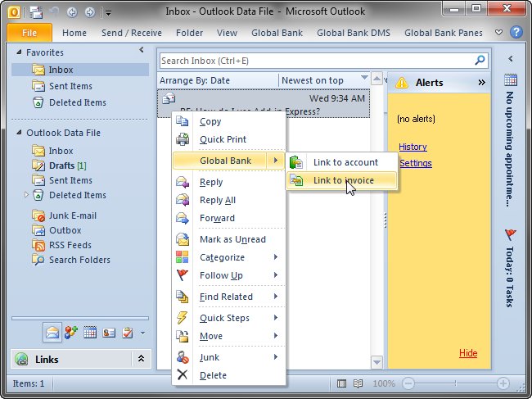The height and width of the screenshot is (399, 532).
Task: Click the zoom slider track
Action: 455,383
